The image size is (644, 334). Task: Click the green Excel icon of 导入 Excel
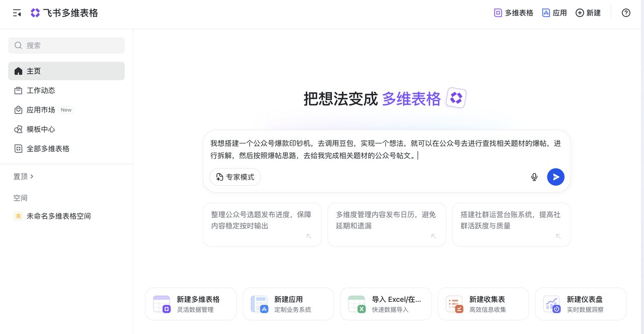tap(357, 304)
